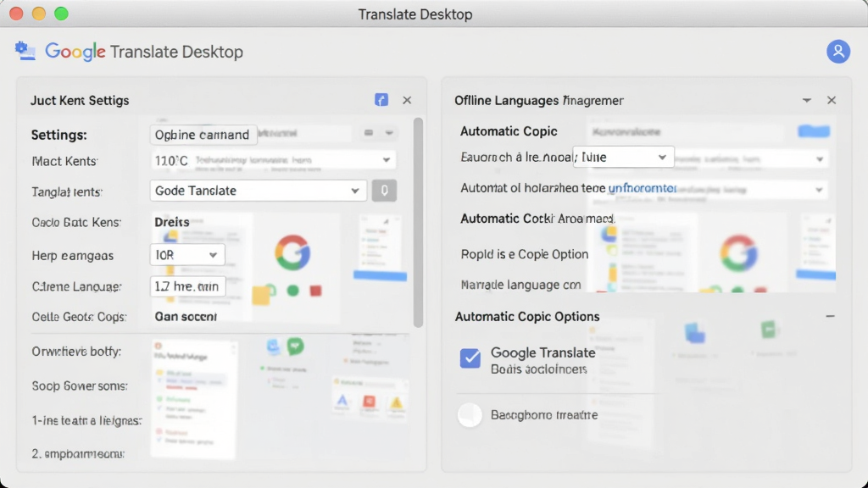Click the green document icon in Copic Options

click(x=768, y=330)
